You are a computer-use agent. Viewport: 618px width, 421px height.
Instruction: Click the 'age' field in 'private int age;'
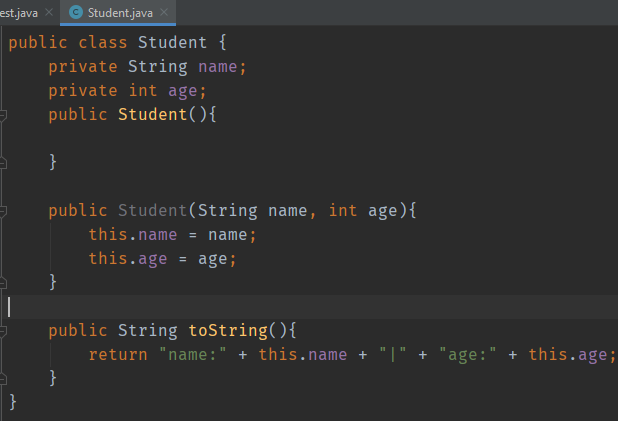click(x=182, y=91)
